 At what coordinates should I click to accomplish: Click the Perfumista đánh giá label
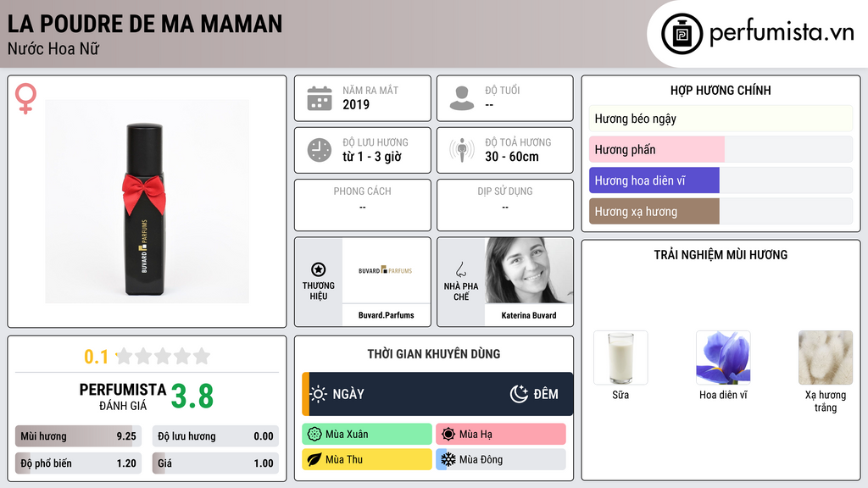point(122,396)
